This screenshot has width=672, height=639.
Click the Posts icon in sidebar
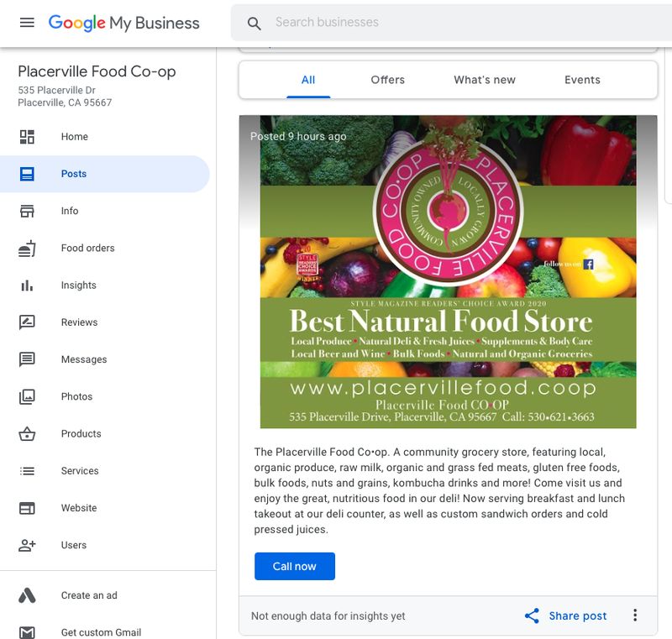click(x=27, y=174)
